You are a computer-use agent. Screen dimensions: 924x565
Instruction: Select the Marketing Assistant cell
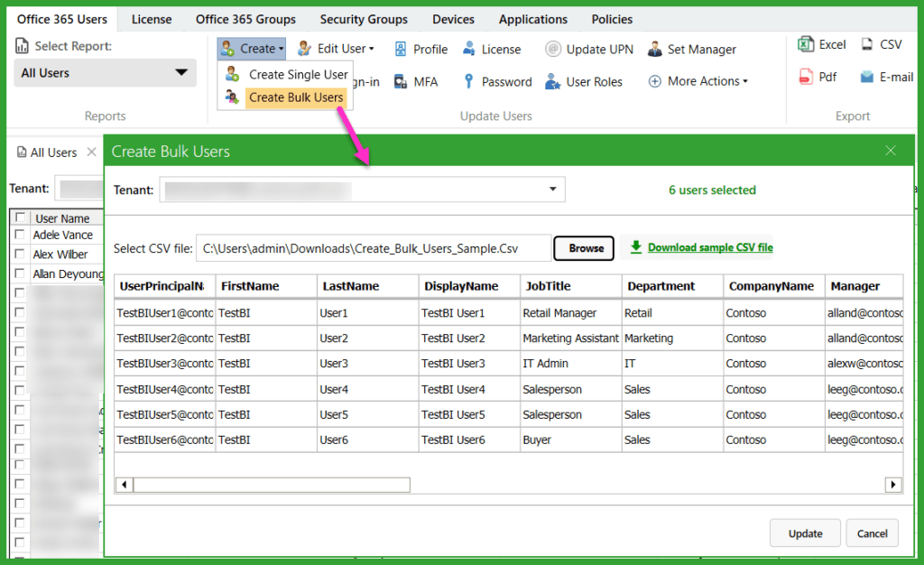[x=571, y=338]
